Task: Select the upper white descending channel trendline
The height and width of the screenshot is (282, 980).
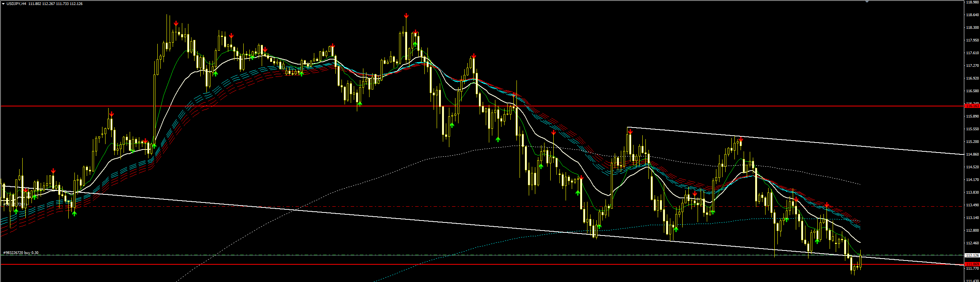Action: 795,141
